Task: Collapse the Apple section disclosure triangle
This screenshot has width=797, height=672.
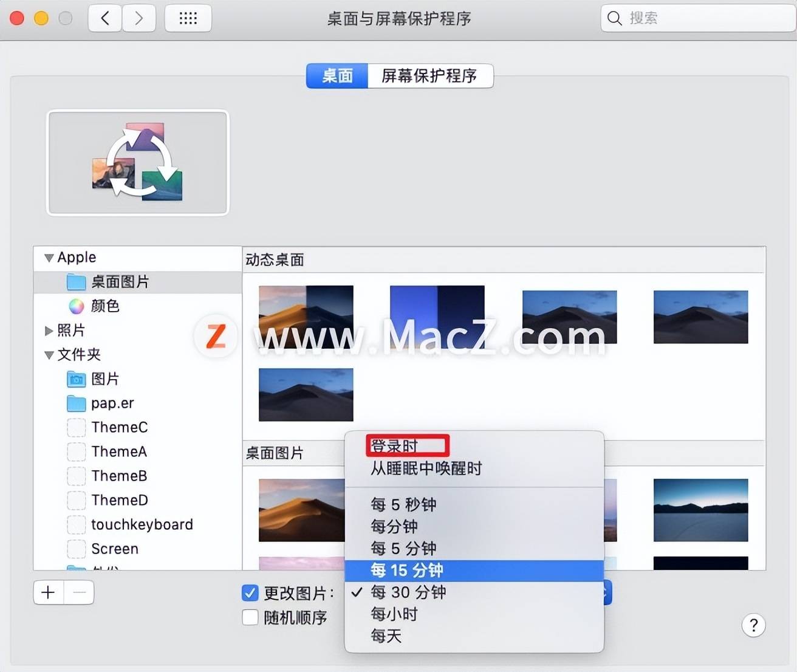Action: [x=49, y=257]
